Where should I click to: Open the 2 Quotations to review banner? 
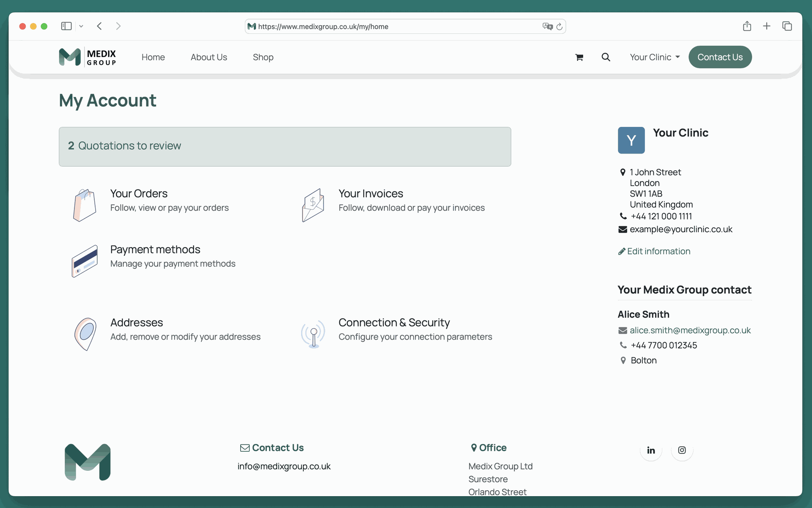pos(285,146)
